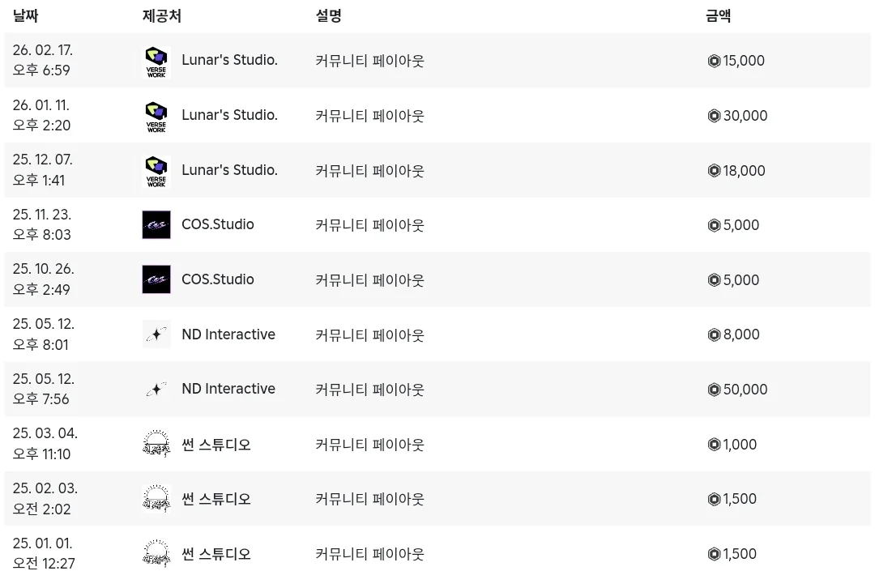Click 썬 스튜디오 logo in 25. 01. 01. row
Image resolution: width=875 pixels, height=588 pixels.
tap(156, 553)
